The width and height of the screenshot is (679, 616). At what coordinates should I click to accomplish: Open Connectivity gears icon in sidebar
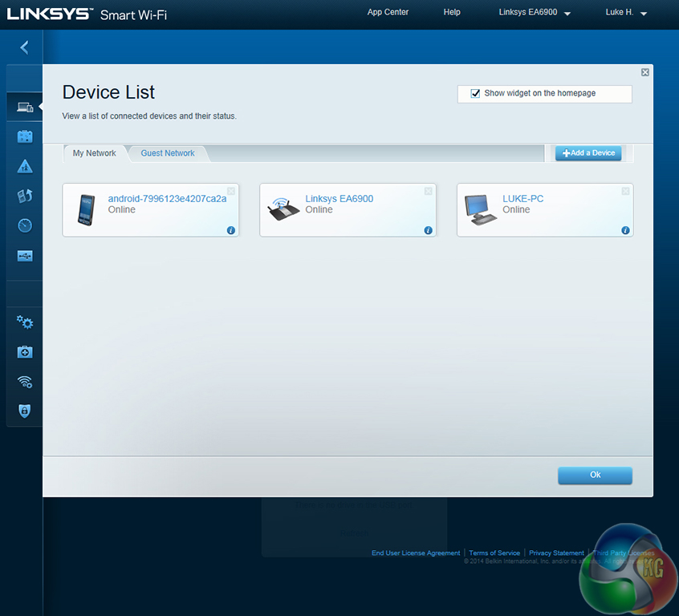tap(25, 322)
